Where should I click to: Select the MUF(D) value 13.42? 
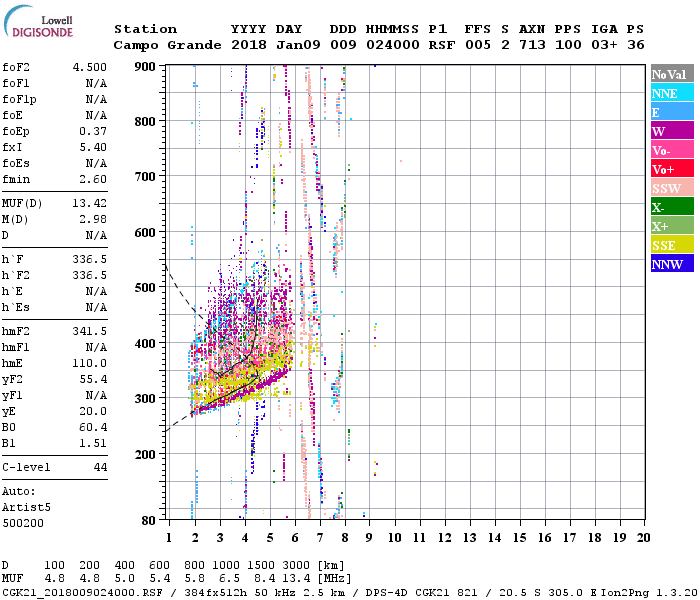[x=90, y=203]
